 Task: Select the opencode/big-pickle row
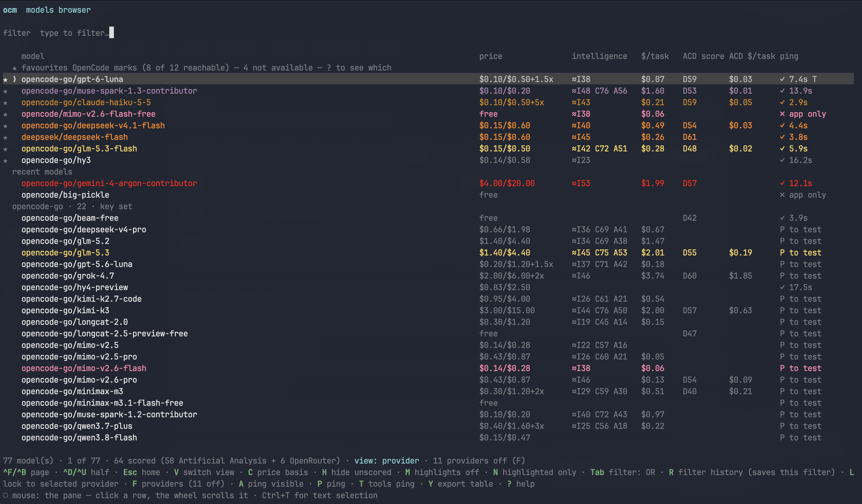tap(428, 195)
